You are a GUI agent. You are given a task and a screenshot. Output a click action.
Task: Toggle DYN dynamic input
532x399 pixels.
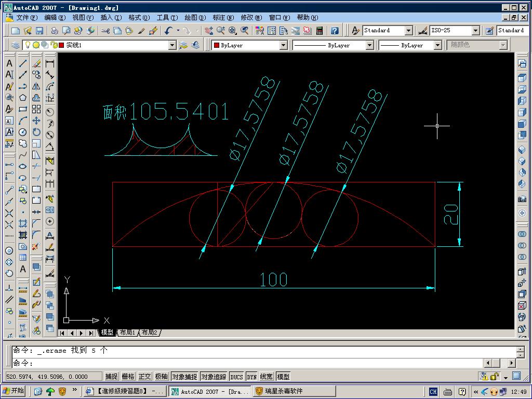tap(252, 377)
